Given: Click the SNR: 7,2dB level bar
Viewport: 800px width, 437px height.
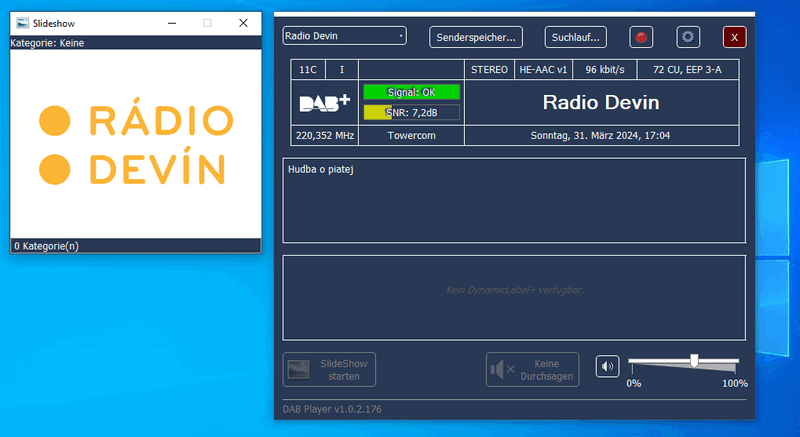Looking at the screenshot, I should click(411, 113).
